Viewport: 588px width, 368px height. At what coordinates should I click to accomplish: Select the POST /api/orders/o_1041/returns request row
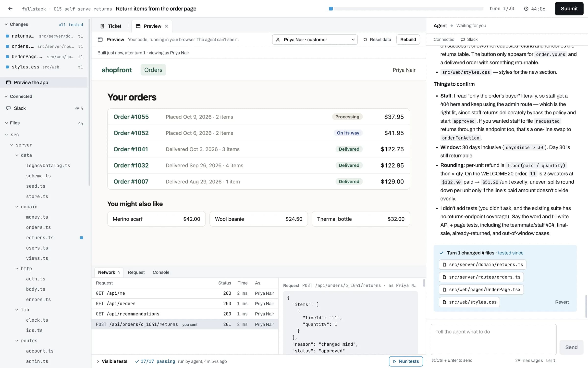tap(185, 324)
